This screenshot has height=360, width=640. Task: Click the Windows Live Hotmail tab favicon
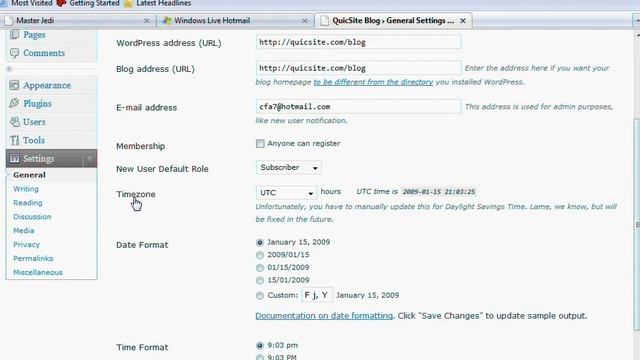(167, 21)
